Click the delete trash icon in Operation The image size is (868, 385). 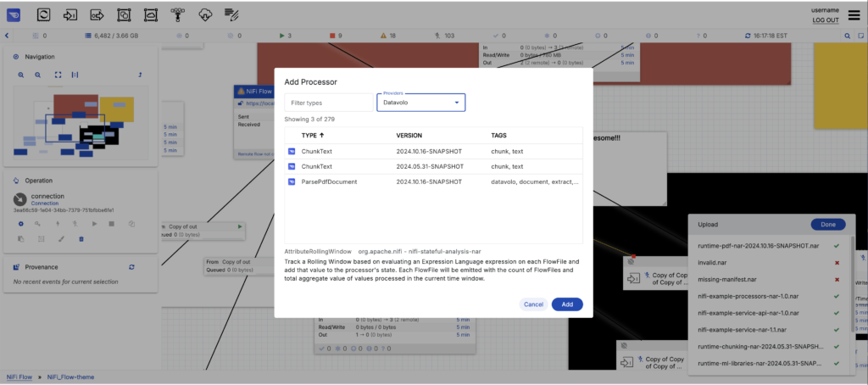click(x=81, y=239)
